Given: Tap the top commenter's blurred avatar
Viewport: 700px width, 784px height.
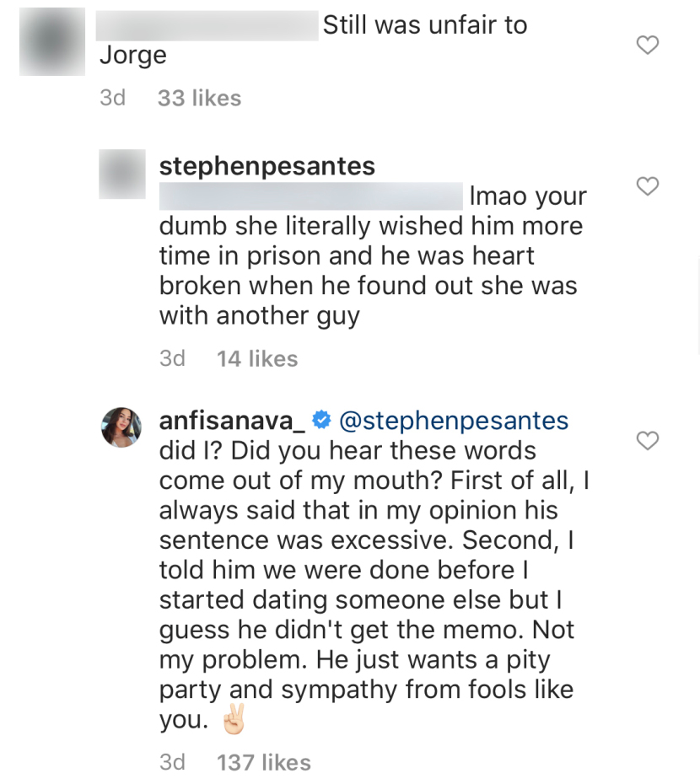Looking at the screenshot, I should point(52,42).
